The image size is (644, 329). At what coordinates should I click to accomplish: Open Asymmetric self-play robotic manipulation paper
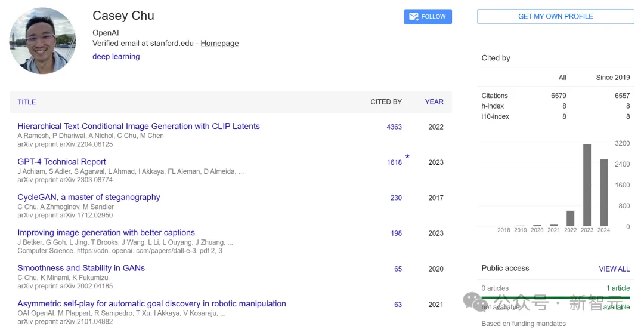click(152, 303)
